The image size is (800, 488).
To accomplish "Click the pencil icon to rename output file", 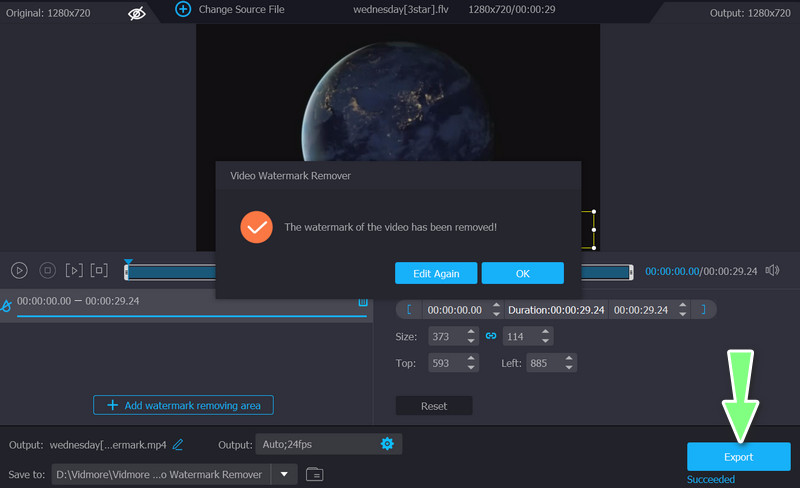I will click(x=178, y=444).
